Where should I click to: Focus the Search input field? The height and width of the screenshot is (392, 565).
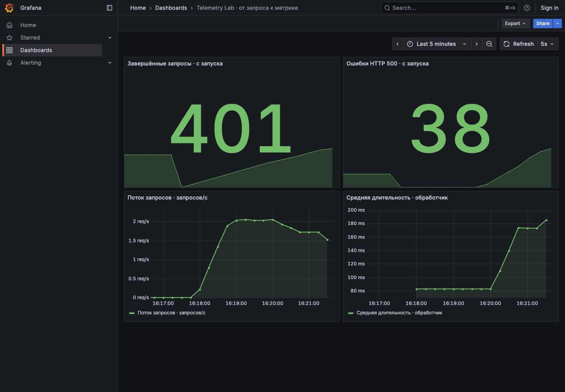click(x=450, y=8)
